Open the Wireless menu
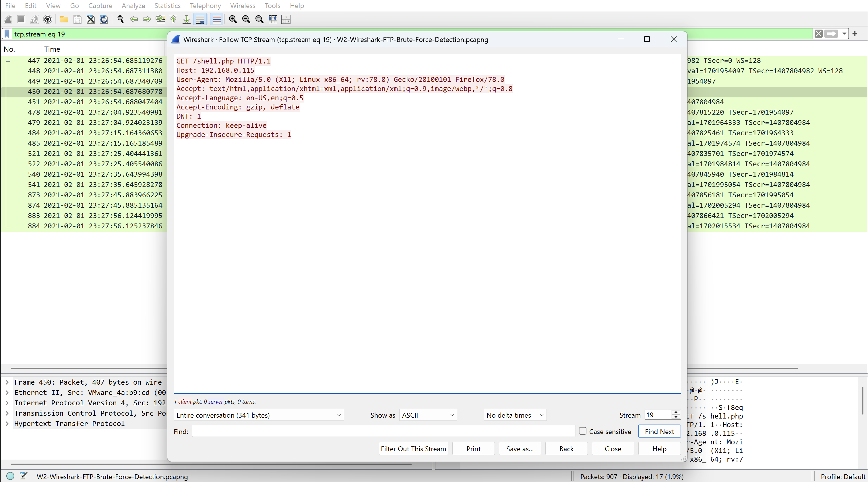 tap(243, 6)
